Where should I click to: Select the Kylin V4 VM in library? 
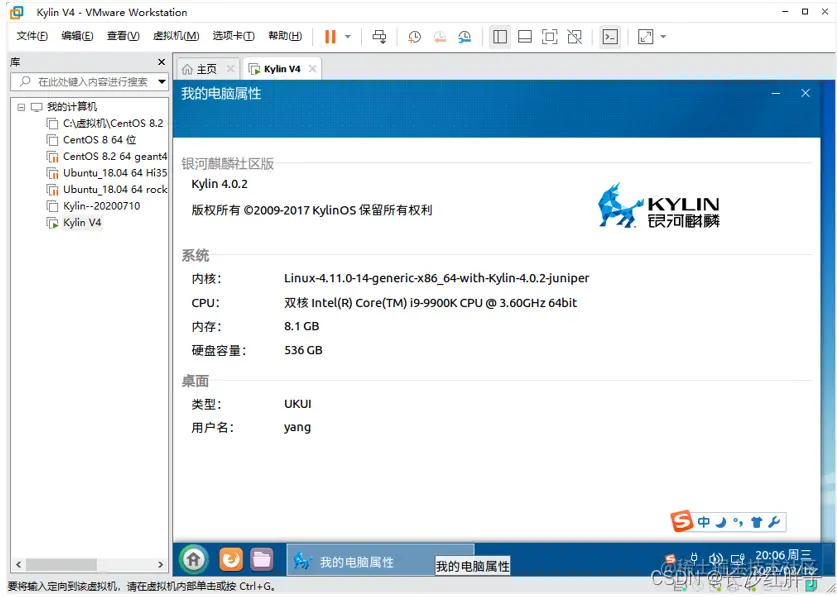(x=82, y=223)
